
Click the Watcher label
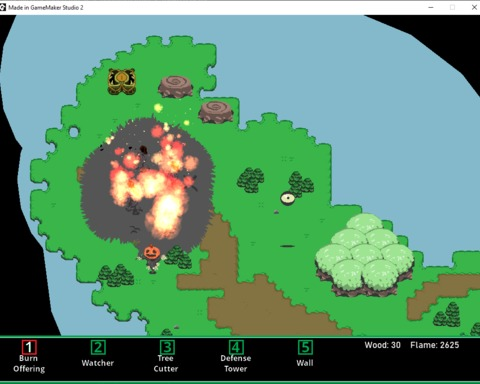(x=98, y=363)
